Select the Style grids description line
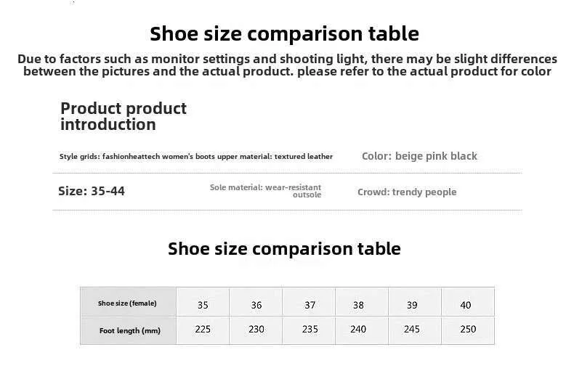Image resolution: width=574 pixels, height=392 pixels. click(196, 157)
